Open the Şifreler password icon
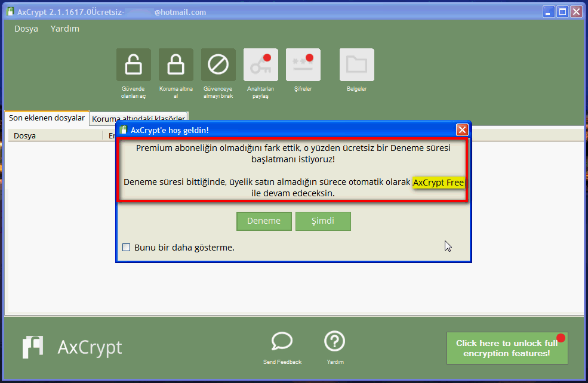The width and height of the screenshot is (588, 383). coord(303,64)
